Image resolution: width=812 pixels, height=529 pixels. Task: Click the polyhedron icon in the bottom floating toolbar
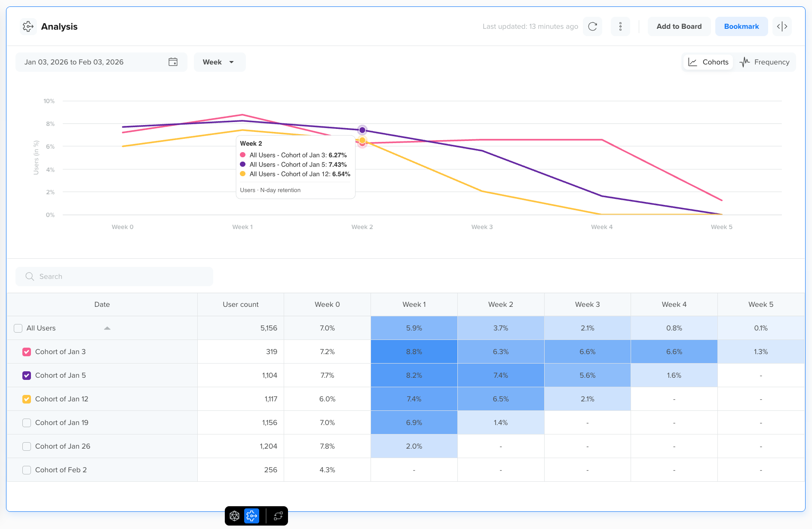[x=234, y=516]
